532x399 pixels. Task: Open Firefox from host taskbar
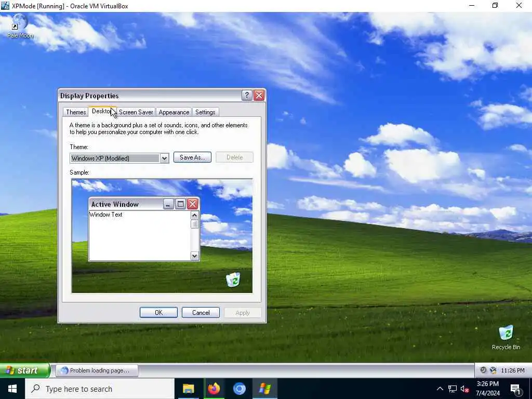[x=214, y=389]
